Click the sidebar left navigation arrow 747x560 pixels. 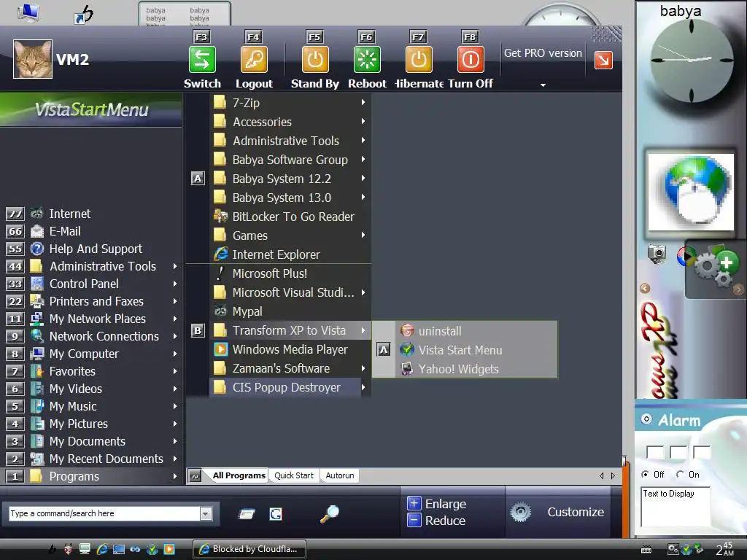645,288
